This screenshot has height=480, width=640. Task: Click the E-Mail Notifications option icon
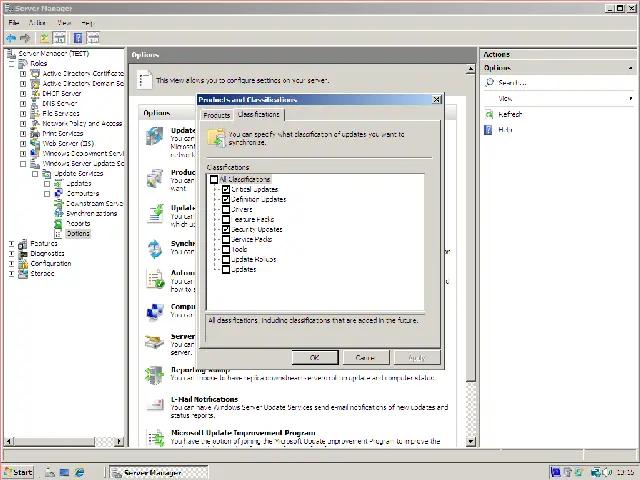coord(155,404)
